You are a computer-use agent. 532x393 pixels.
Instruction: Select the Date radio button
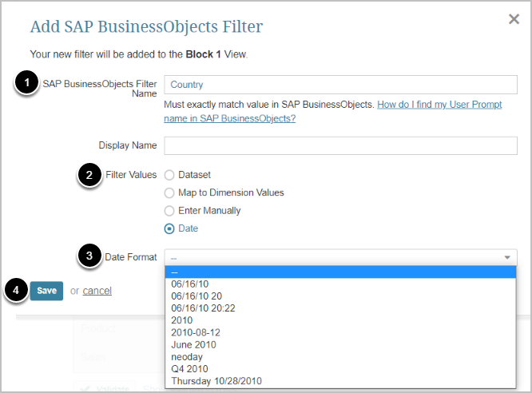[x=169, y=228]
